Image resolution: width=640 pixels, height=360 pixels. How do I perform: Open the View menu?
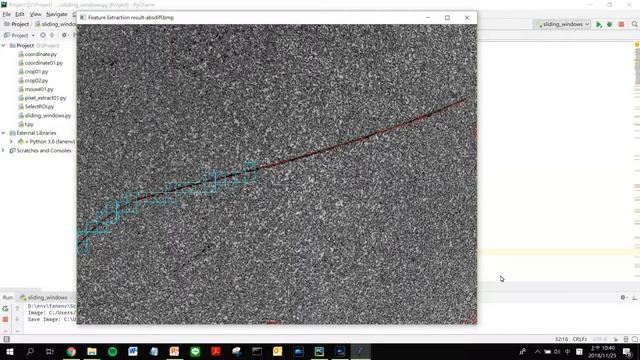coord(36,14)
